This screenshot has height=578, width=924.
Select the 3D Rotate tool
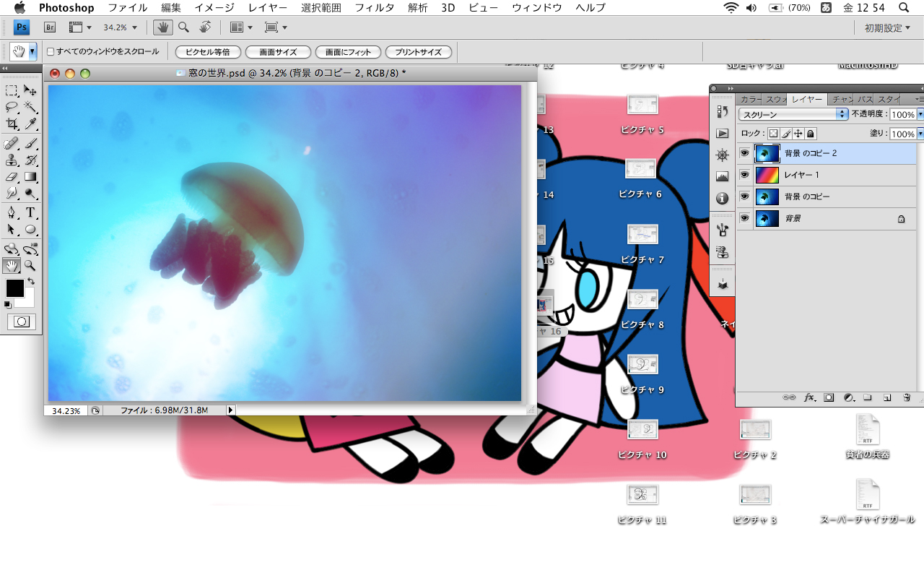(x=12, y=249)
